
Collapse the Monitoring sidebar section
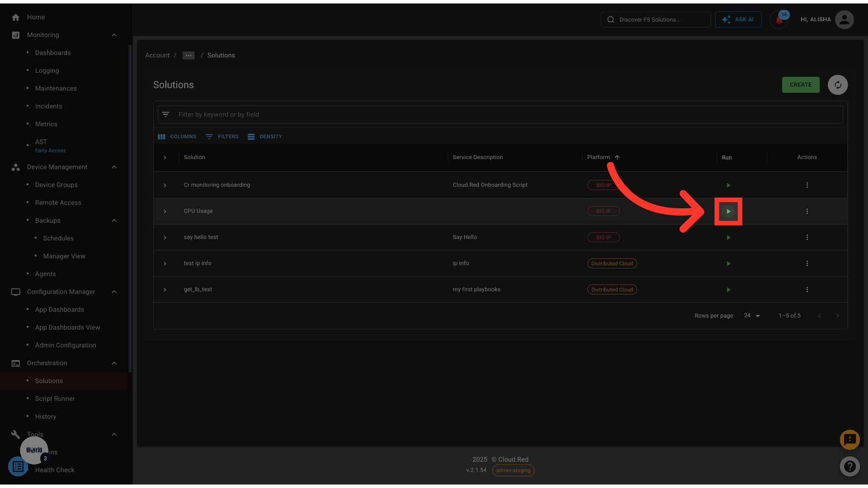(114, 35)
